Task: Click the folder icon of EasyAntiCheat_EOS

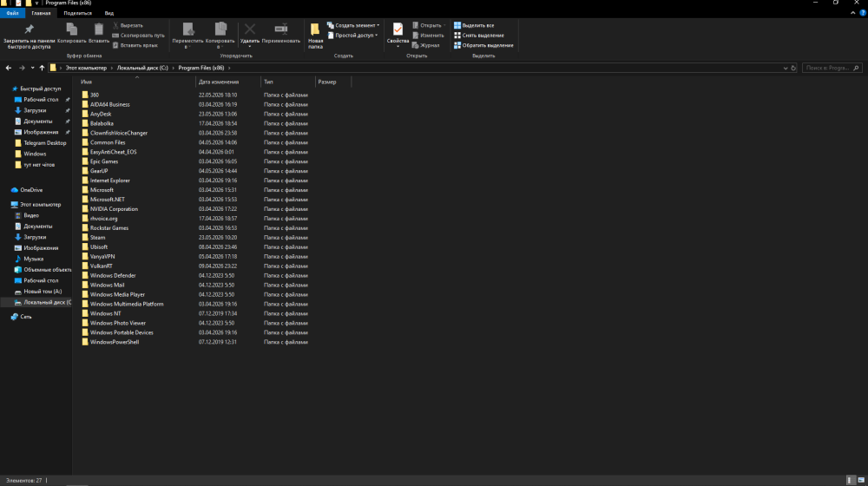Action: coord(85,152)
